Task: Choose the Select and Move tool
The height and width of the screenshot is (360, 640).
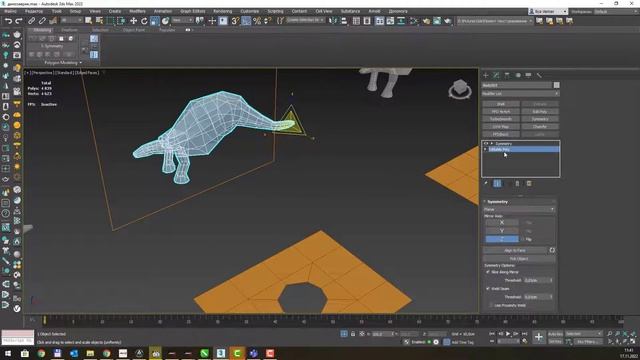Action: click(133, 21)
